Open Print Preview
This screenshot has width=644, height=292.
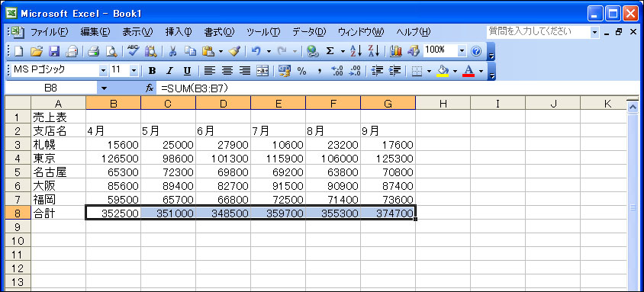pyautogui.click(x=111, y=51)
